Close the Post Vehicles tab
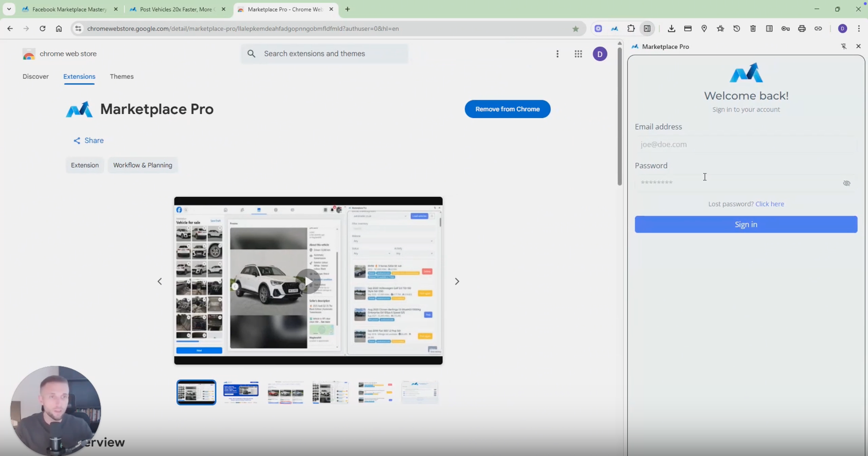868x456 pixels. 224,9
